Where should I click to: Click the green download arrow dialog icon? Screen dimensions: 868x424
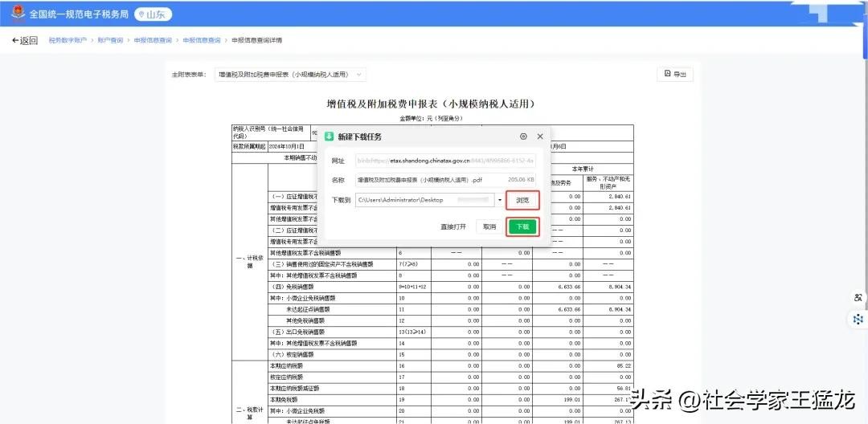[x=329, y=137]
